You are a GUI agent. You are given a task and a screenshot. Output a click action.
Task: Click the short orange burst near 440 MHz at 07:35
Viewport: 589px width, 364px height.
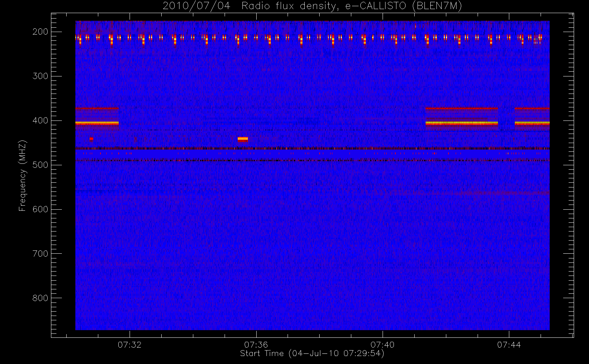click(x=243, y=139)
